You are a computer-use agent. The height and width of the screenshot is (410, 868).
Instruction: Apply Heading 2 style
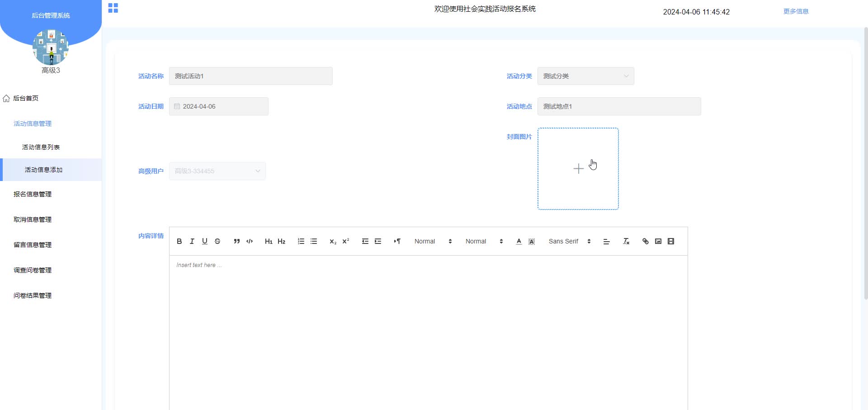click(x=282, y=241)
